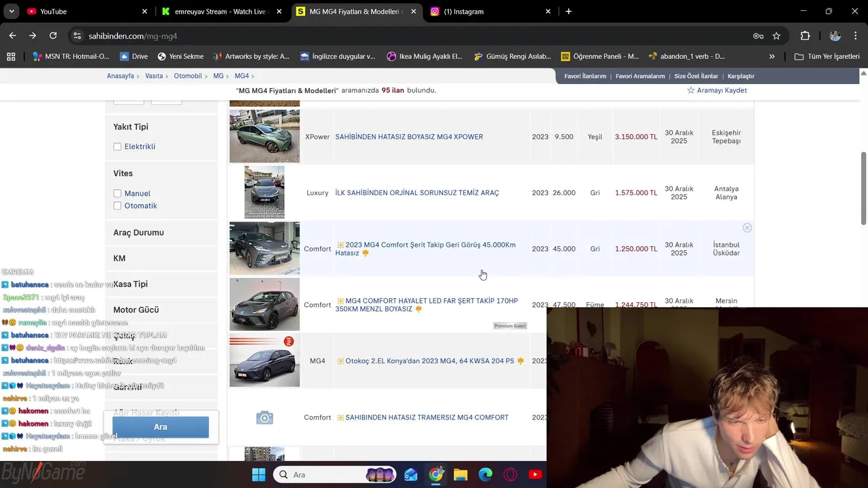The height and width of the screenshot is (488, 868).
Task: Open Otokoç 2.EL Konya'dan listing
Action: (x=430, y=361)
